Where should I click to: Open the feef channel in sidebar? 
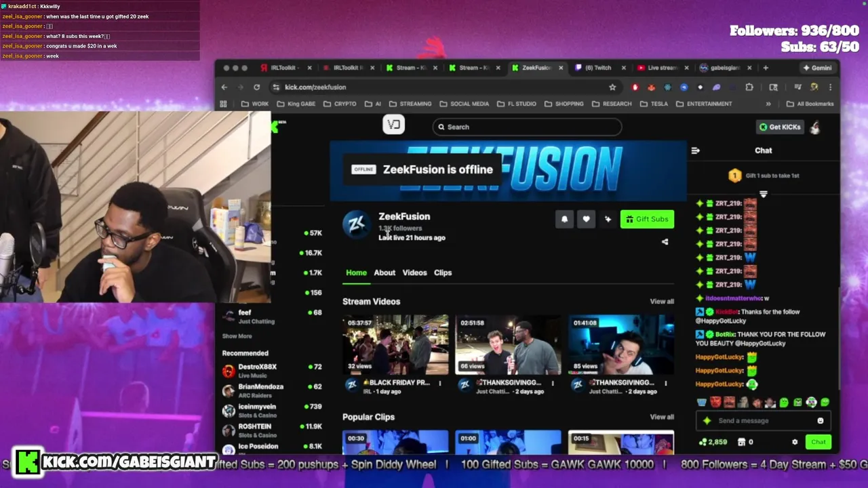(272, 316)
